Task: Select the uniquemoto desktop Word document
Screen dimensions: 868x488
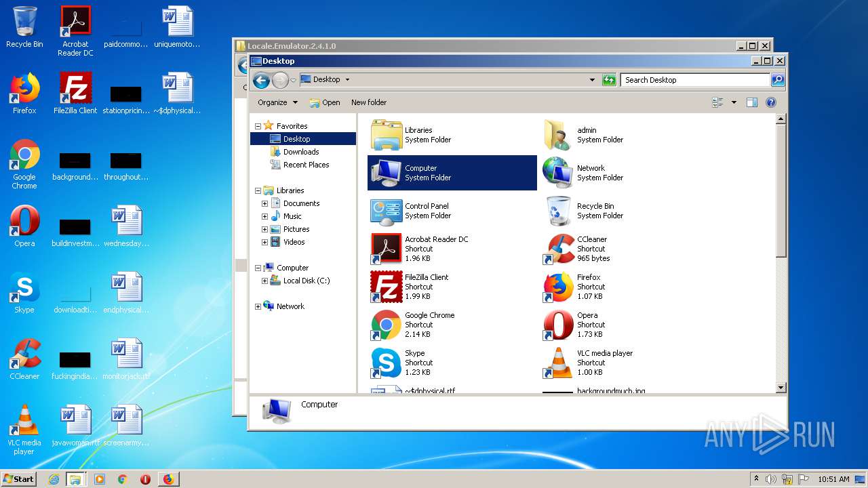Action: [177, 27]
